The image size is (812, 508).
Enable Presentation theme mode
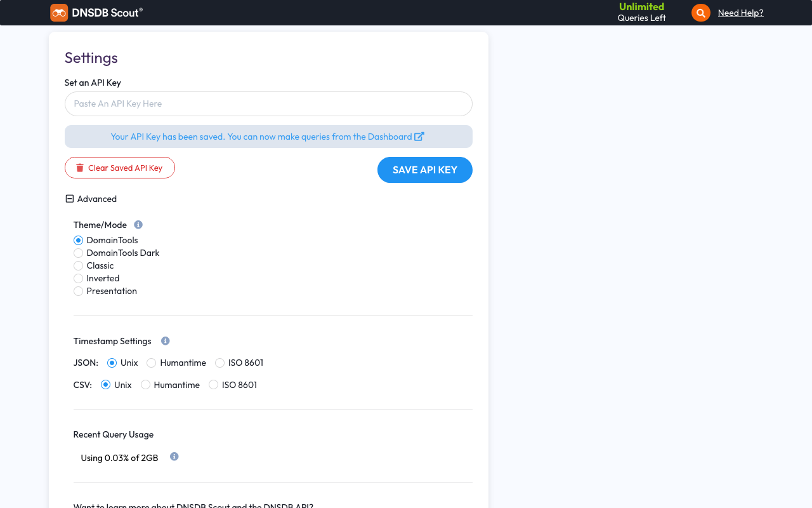[x=79, y=291]
